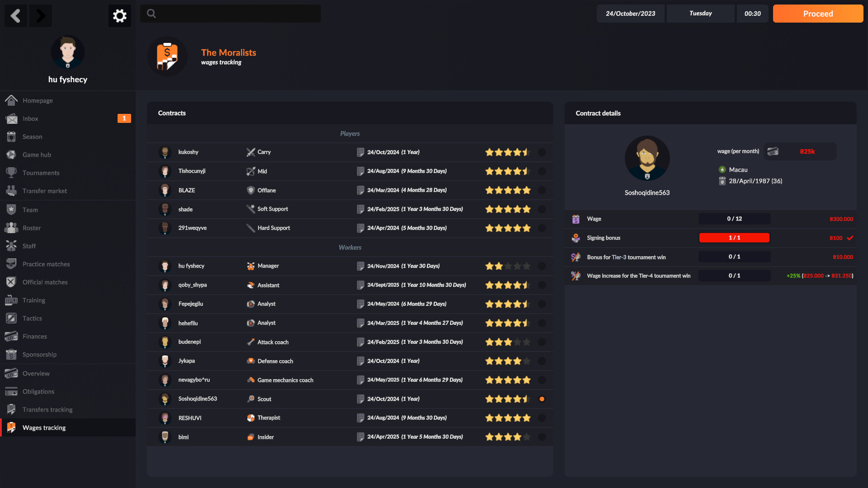Open the Transfer market sidebar icon
Viewport: 868px width, 488px height.
click(x=11, y=191)
